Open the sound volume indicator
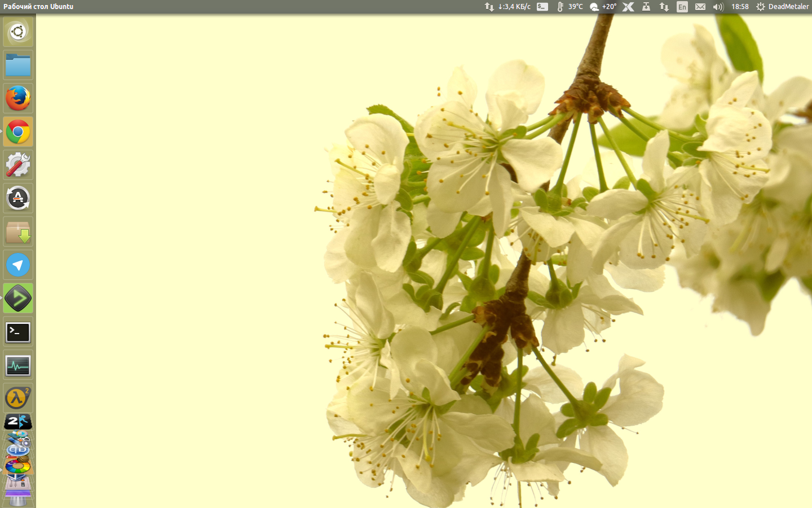This screenshot has height=508, width=812. pos(718,7)
